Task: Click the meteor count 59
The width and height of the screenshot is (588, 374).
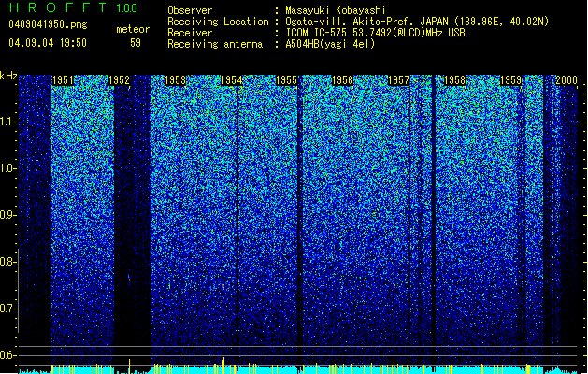Action: pyautogui.click(x=136, y=43)
